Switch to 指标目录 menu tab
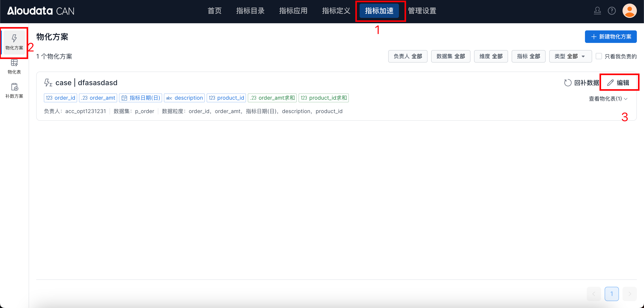The image size is (644, 308). pyautogui.click(x=250, y=11)
